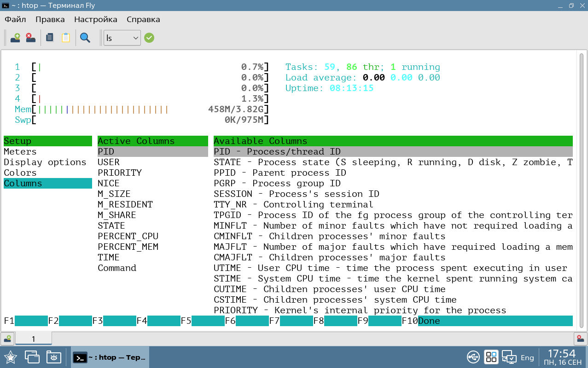The width and height of the screenshot is (588, 368).
Task: Open the Файл menu
Action: click(15, 19)
